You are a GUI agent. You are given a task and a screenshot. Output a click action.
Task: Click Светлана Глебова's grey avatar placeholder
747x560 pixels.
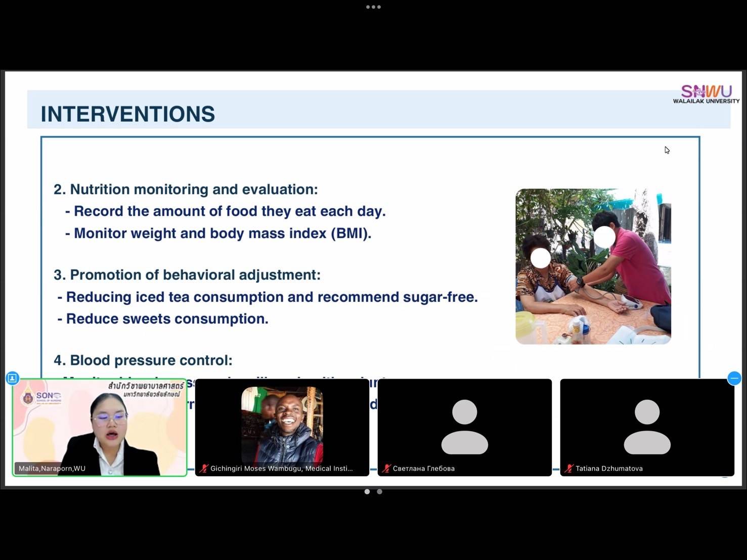(464, 427)
